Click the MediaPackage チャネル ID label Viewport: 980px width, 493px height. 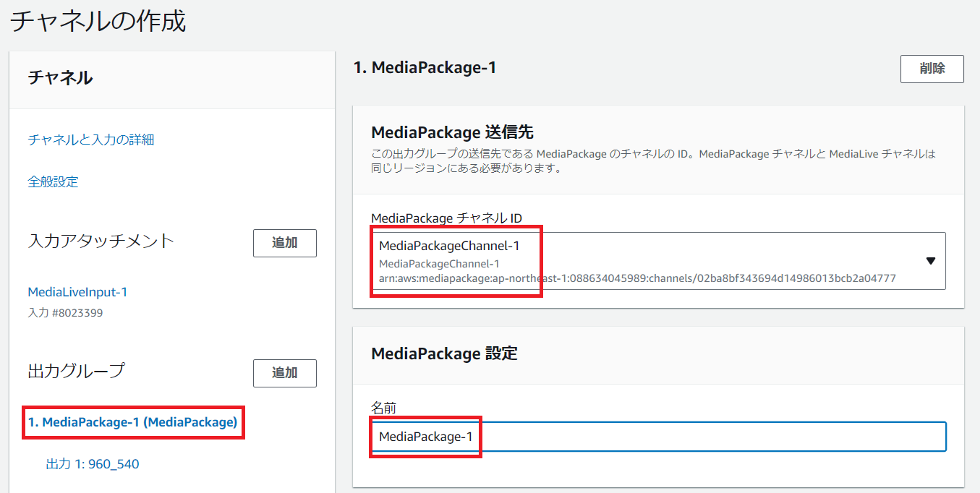[x=446, y=218]
